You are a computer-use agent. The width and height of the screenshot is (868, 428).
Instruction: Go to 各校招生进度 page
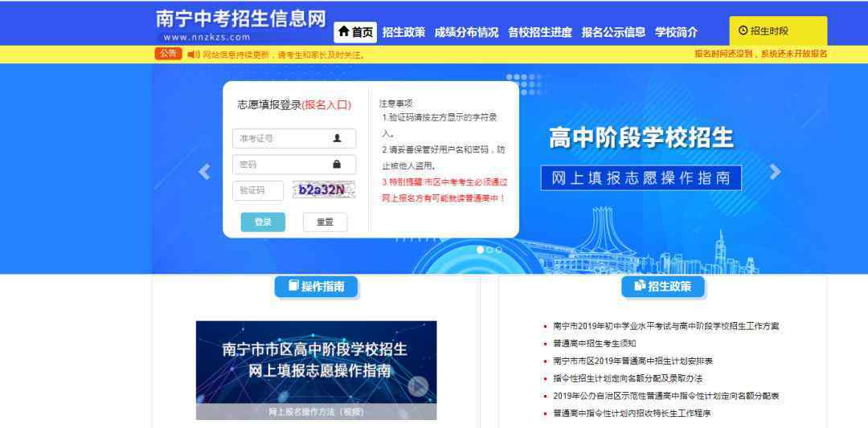[540, 32]
